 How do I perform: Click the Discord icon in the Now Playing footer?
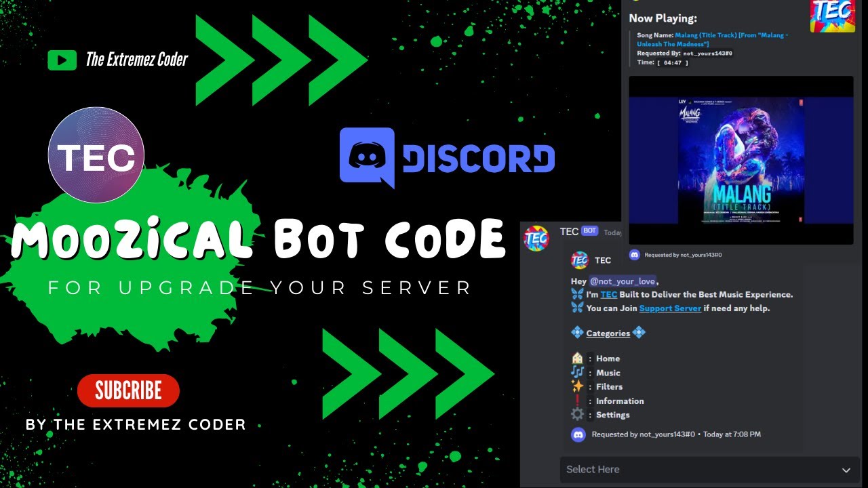(x=635, y=255)
